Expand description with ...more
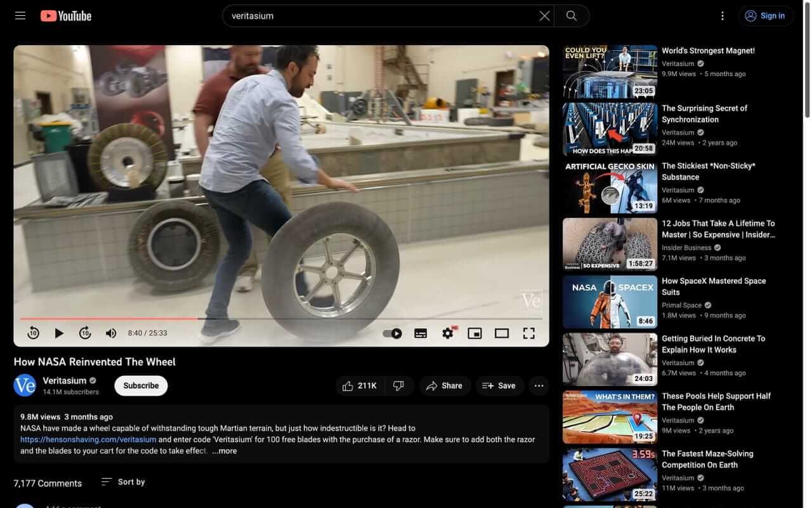Viewport: 812px width, 508px height. 225,451
